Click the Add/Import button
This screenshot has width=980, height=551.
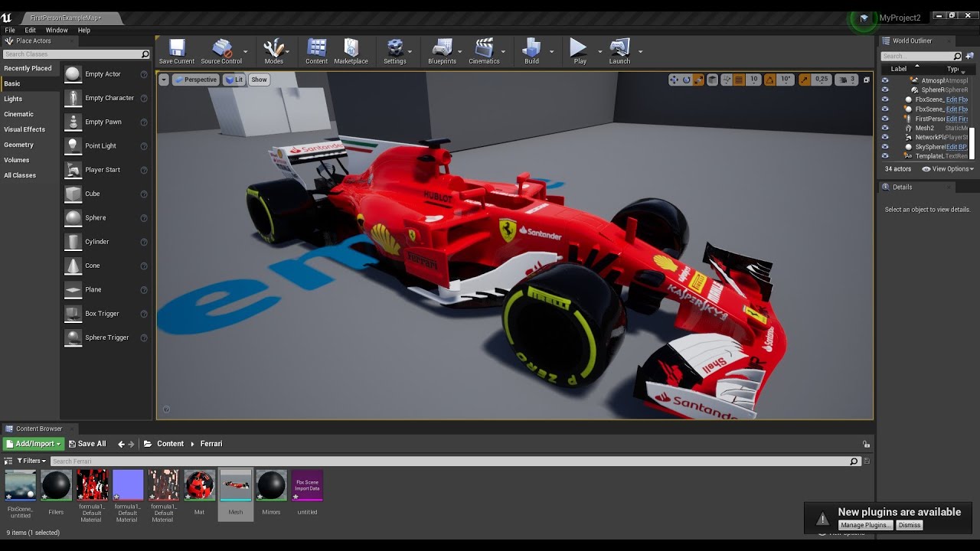point(33,444)
